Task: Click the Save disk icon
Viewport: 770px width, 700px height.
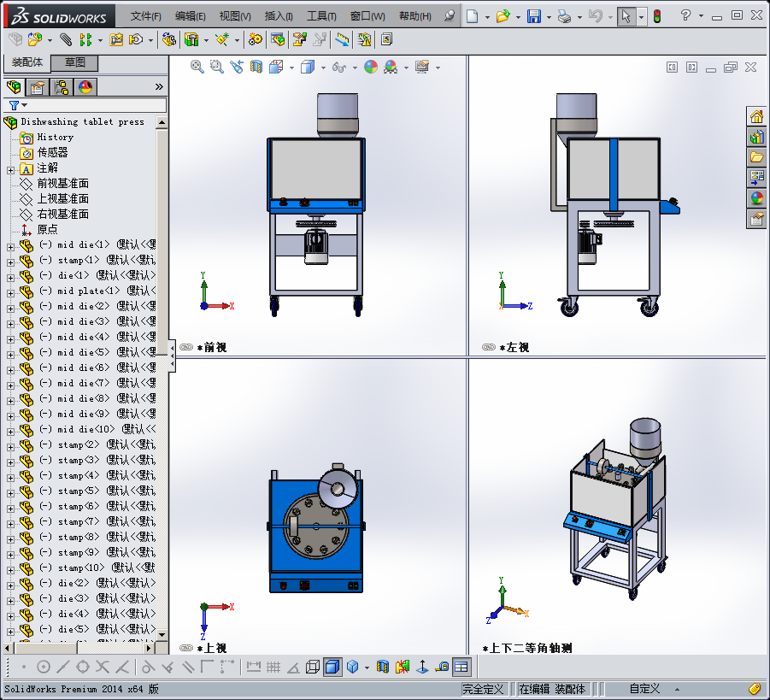Action: (x=534, y=16)
